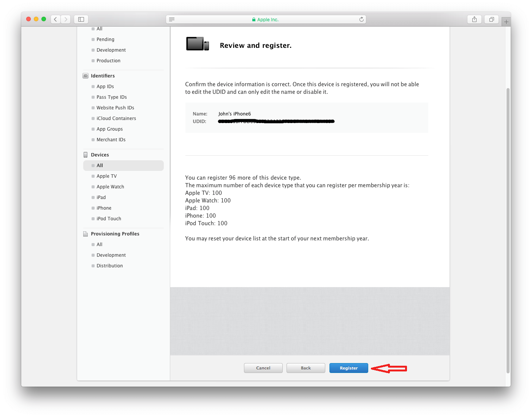Open Distribution provisioning profiles
This screenshot has width=532, height=417.
coord(109,266)
